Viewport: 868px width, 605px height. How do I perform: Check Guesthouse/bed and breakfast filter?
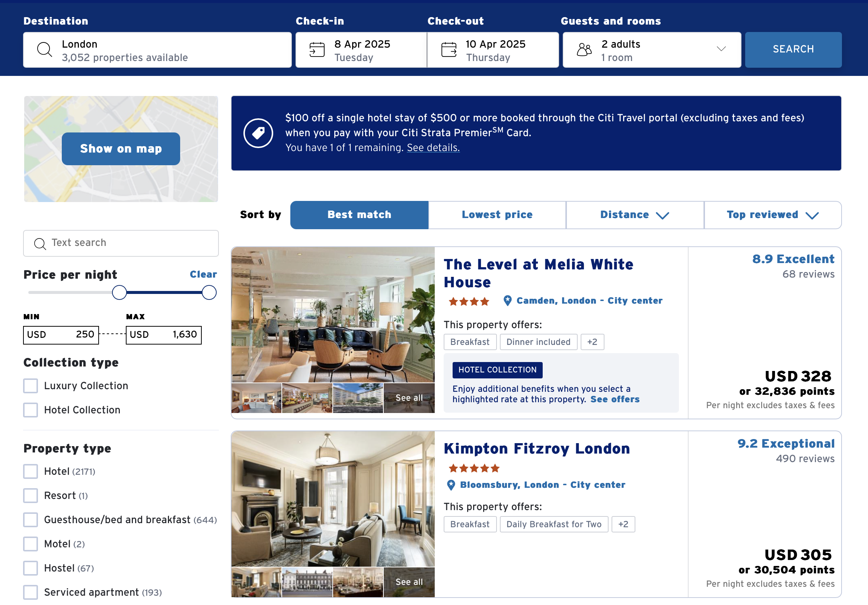click(x=31, y=519)
